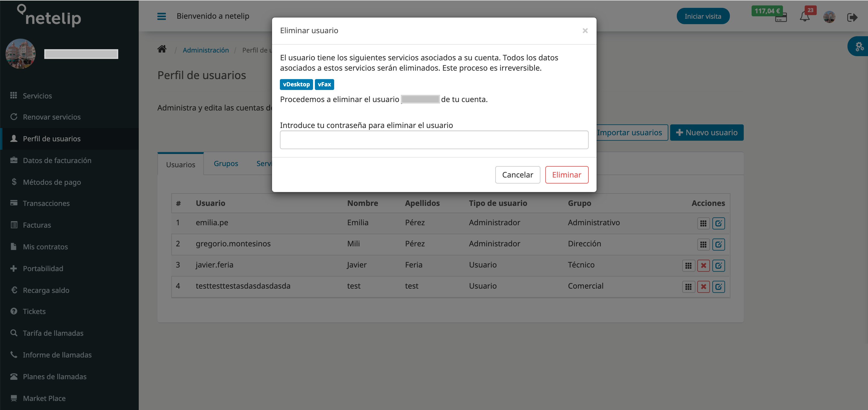
Task: Open the user avatar in top bar
Action: click(x=829, y=17)
